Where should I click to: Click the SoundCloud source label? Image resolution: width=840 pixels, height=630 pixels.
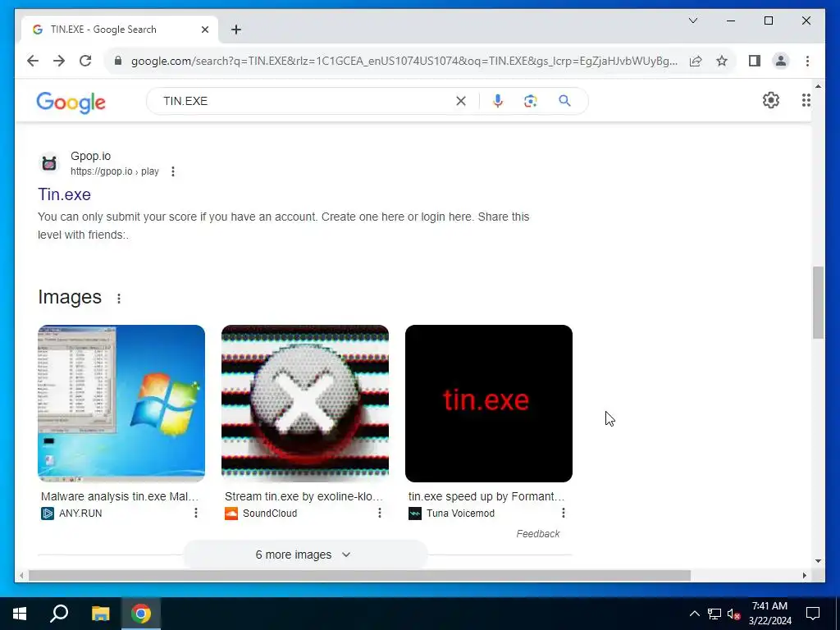[x=269, y=514]
